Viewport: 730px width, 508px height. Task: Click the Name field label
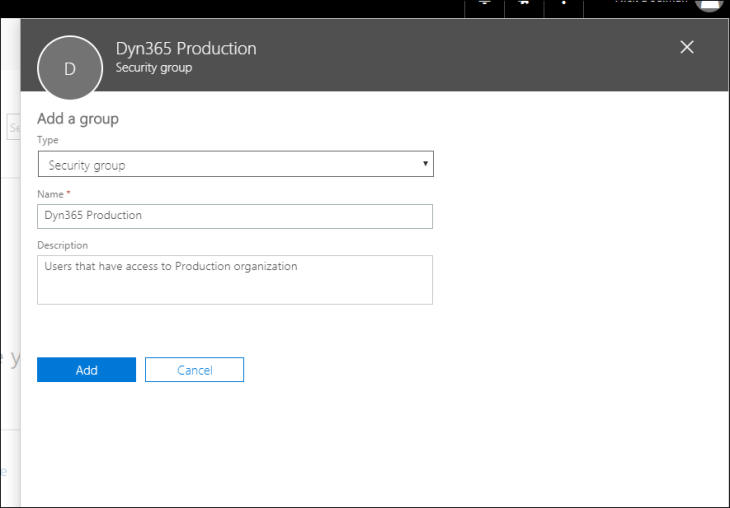point(52,193)
